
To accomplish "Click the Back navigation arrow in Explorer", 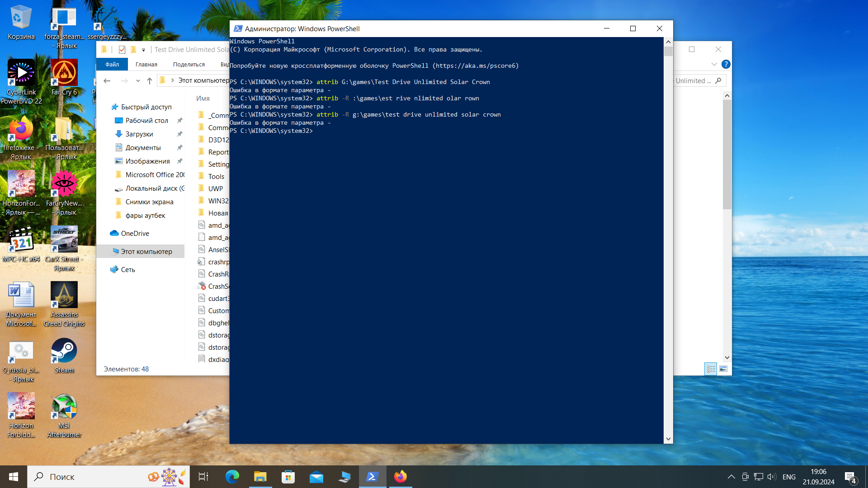I will 107,81.
